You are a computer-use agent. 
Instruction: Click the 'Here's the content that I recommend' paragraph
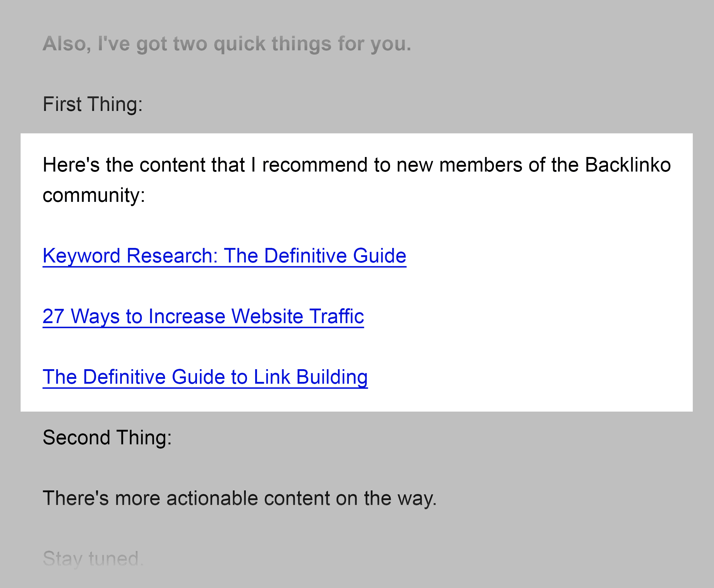tap(357, 180)
